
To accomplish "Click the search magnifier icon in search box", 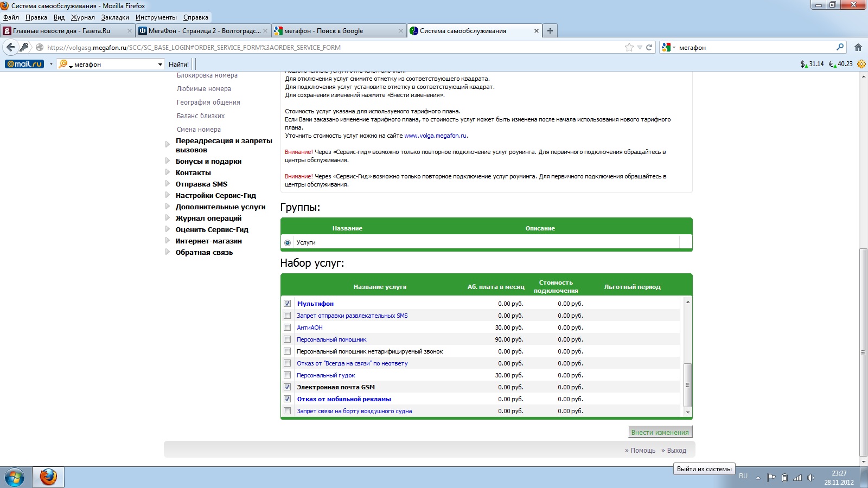I will pos(840,47).
